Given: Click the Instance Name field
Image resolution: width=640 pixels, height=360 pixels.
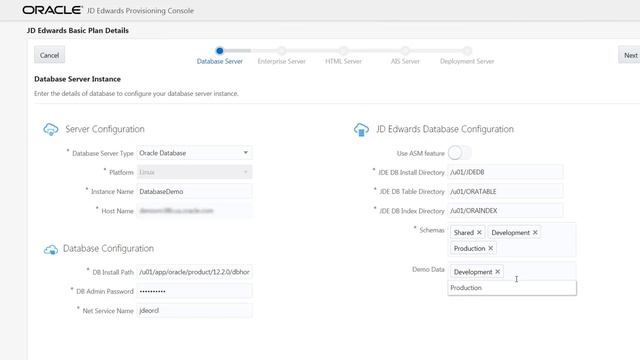Looking at the screenshot, I should click(x=194, y=191).
